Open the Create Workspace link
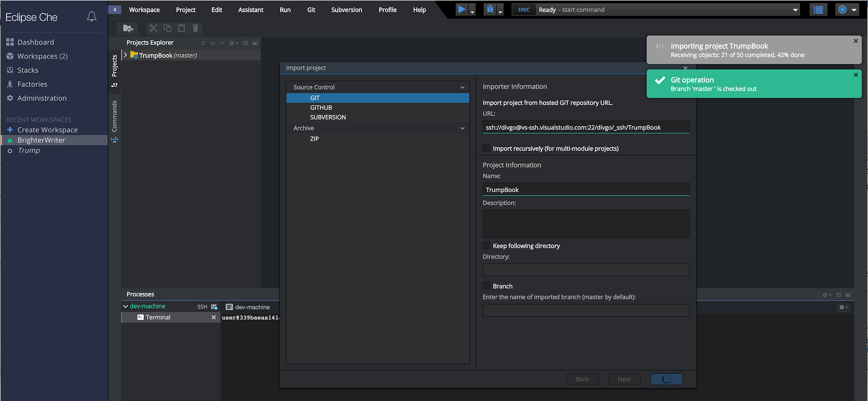The width and height of the screenshot is (868, 401). [x=47, y=130]
